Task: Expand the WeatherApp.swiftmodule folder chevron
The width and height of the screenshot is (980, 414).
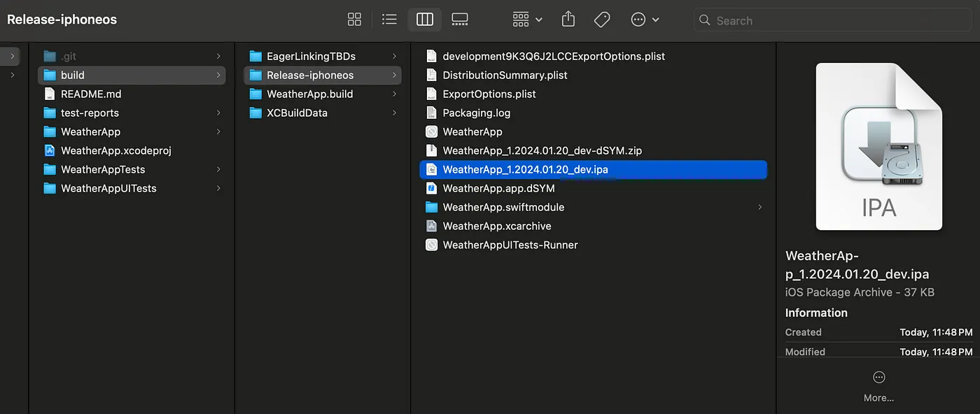Action: [759, 207]
